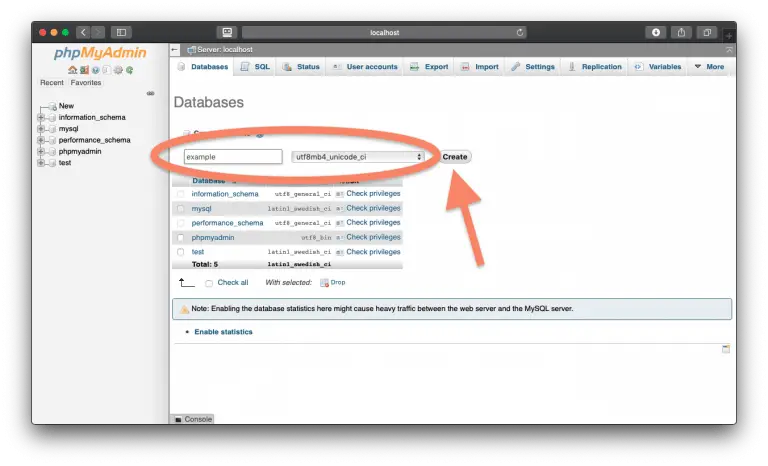The width and height of the screenshot is (768, 466).
Task: Click New in the sidebar tree
Action: pyautogui.click(x=66, y=106)
